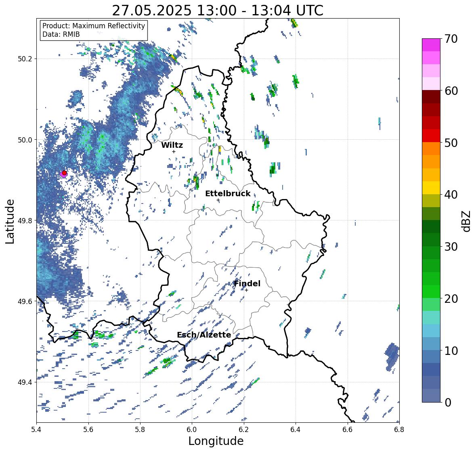
Task: Select the "Product: Maximum Reflectivity" legend line
Action: click(94, 26)
